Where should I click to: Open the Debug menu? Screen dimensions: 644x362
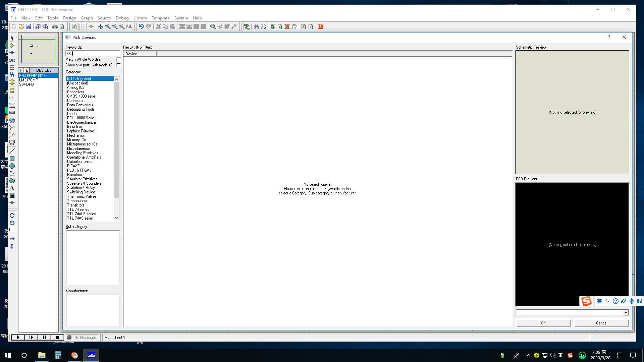tap(122, 18)
